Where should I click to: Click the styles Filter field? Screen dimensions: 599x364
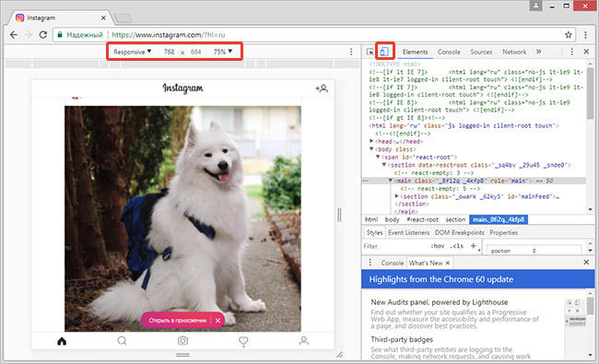point(395,246)
